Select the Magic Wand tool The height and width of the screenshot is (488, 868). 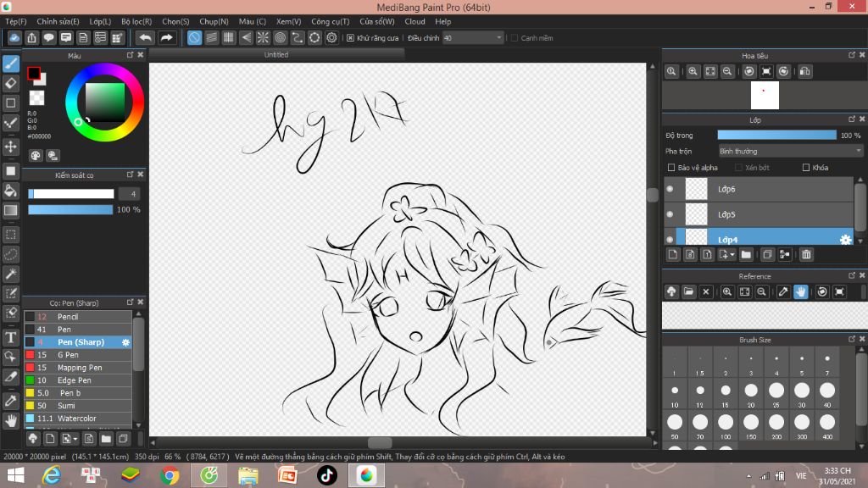(10, 274)
